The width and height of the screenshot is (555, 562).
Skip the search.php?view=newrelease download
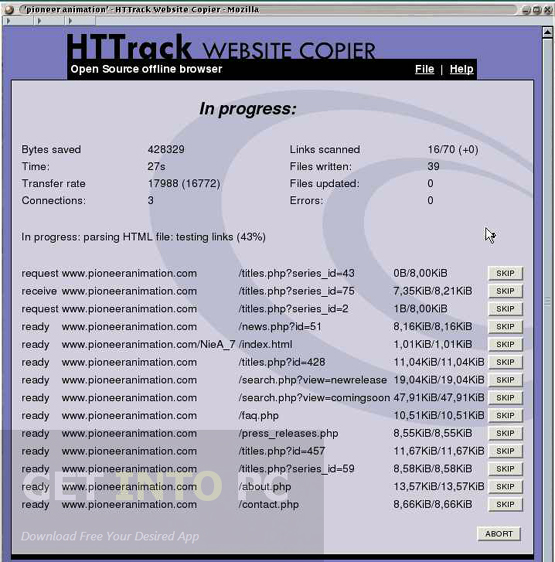click(x=505, y=380)
